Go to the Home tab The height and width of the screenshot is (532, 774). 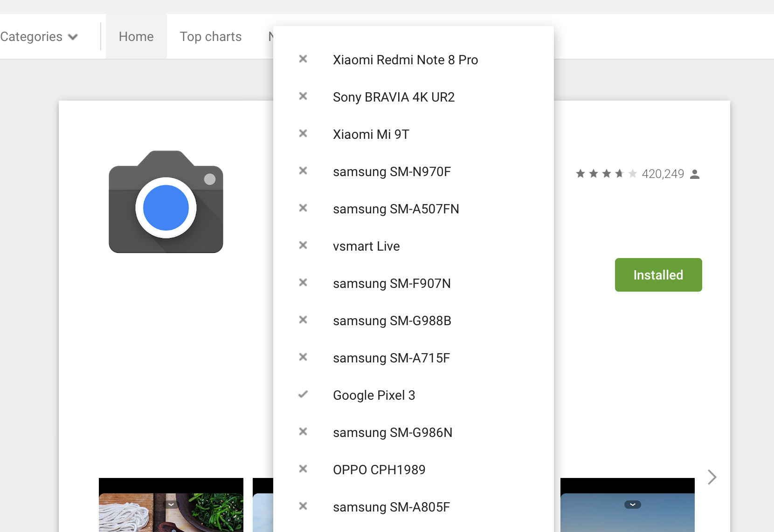[x=136, y=36]
